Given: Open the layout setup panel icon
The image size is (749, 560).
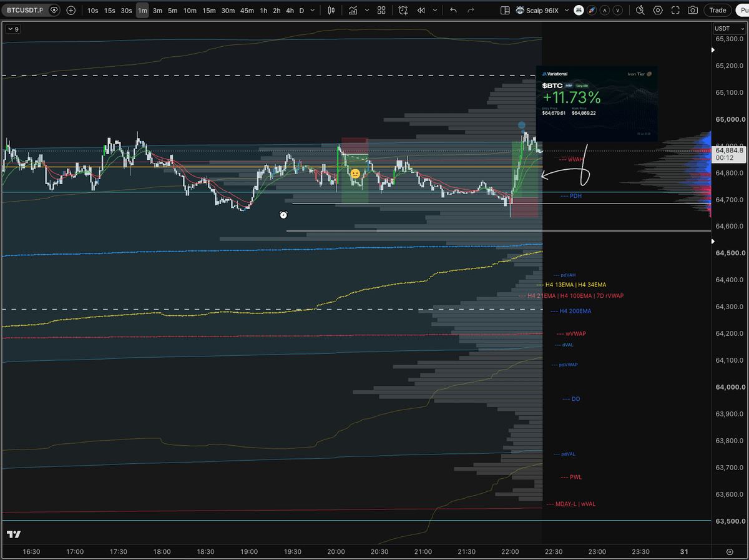Looking at the screenshot, I should click(505, 10).
